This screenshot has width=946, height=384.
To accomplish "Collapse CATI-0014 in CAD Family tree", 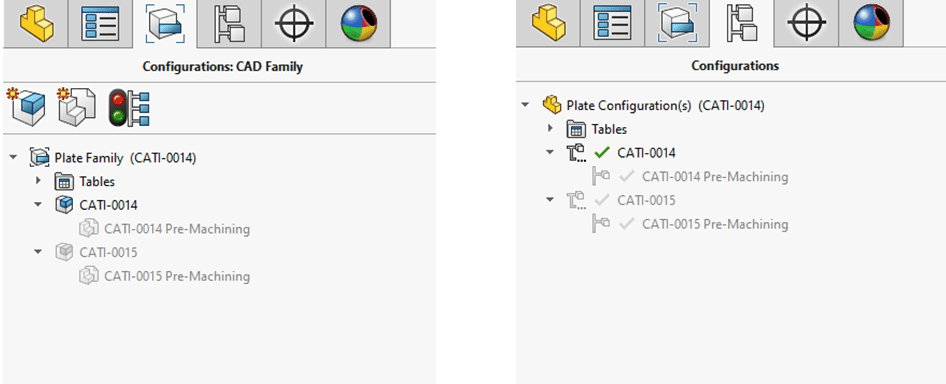I will tap(38, 205).
